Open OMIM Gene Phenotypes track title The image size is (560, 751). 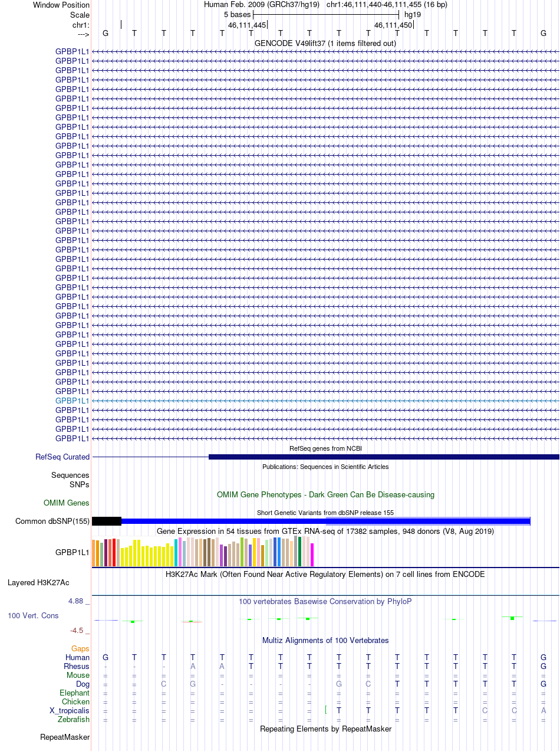325,494
